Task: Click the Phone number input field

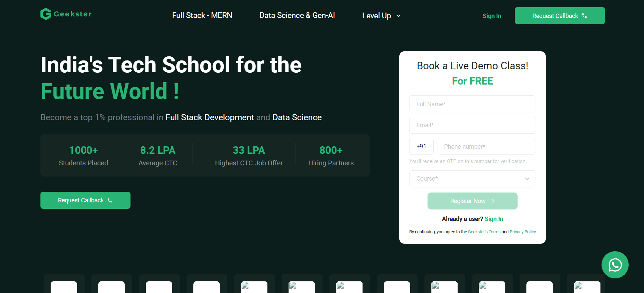Action: click(x=486, y=146)
